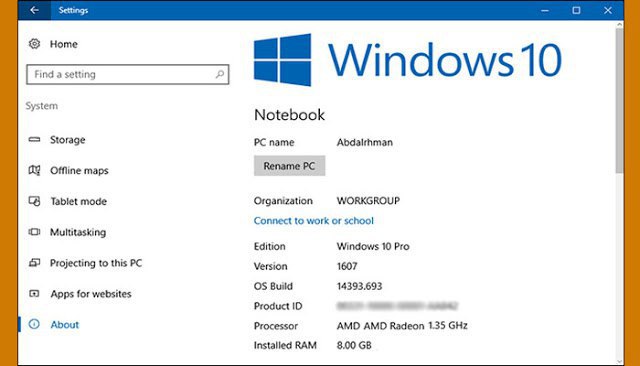Click the Installed RAM label
Screen dimensions: 640x366
pos(285,345)
